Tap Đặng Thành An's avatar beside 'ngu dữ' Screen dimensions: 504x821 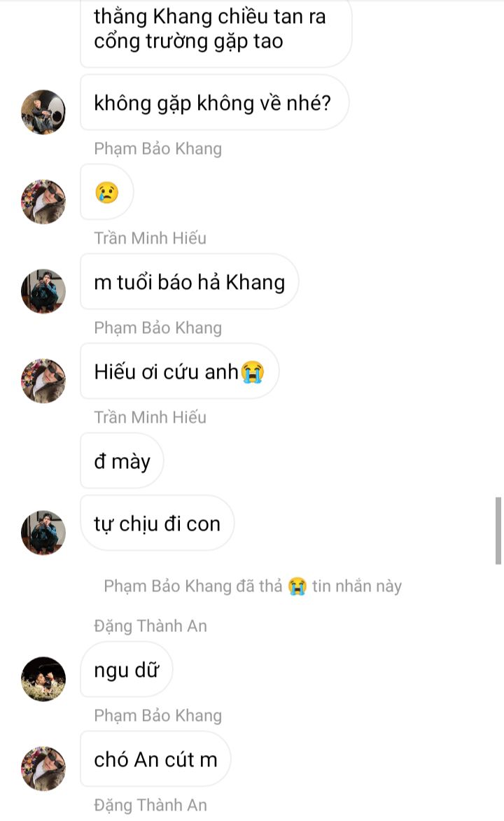point(43,679)
